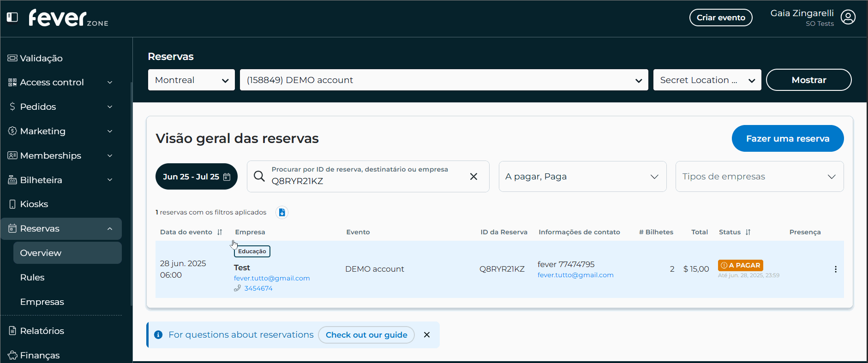Click the Kiosks device icon
Image resolution: width=868 pixels, height=363 pixels.
click(12, 204)
